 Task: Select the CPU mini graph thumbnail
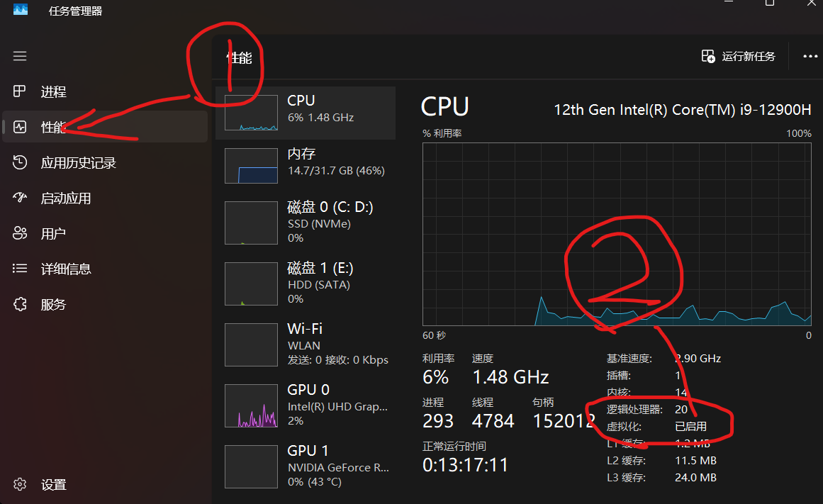point(252,113)
